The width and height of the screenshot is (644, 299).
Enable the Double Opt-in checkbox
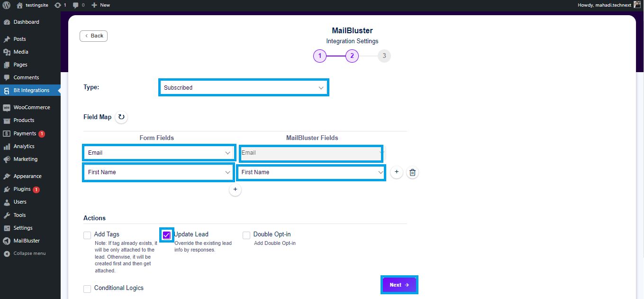coord(246,235)
